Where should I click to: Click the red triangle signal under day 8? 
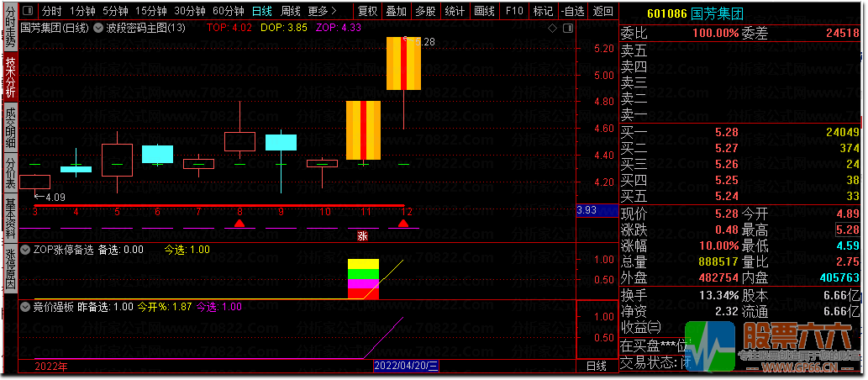[239, 224]
